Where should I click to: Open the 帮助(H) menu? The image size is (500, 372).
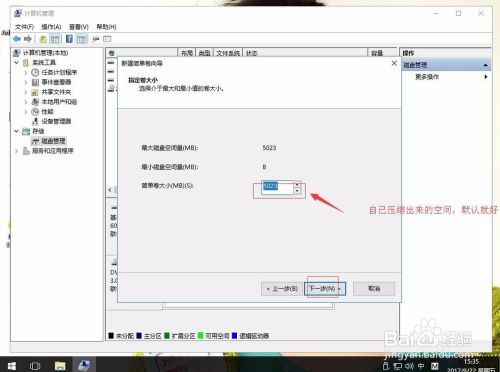click(x=106, y=27)
